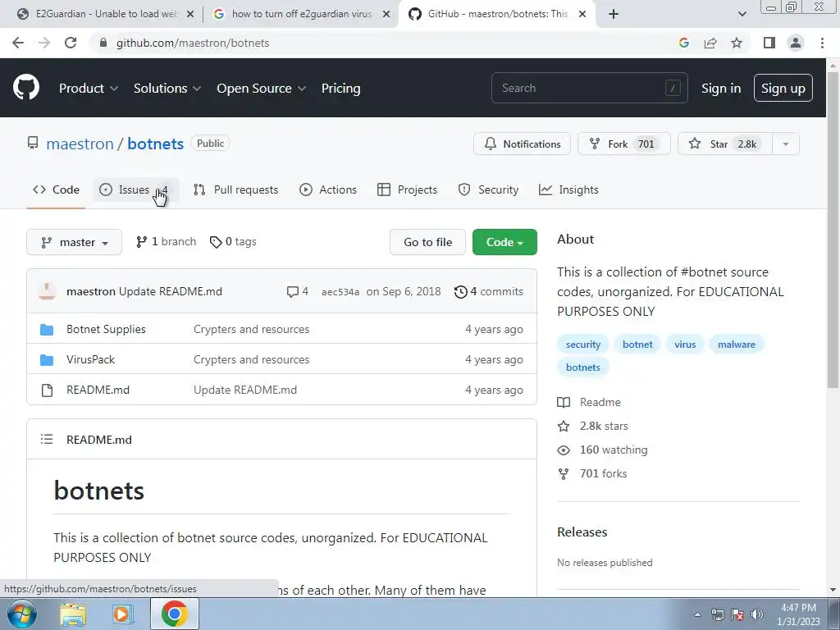Open the Actions tab
The width and height of the screenshot is (840, 630).
(328, 189)
